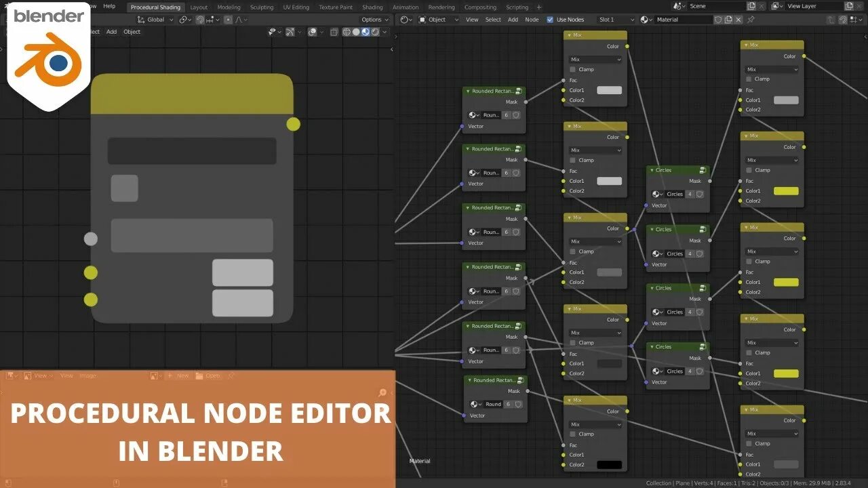The width and height of the screenshot is (868, 488).
Task: Select material preview shading icon
Action: 365,32
